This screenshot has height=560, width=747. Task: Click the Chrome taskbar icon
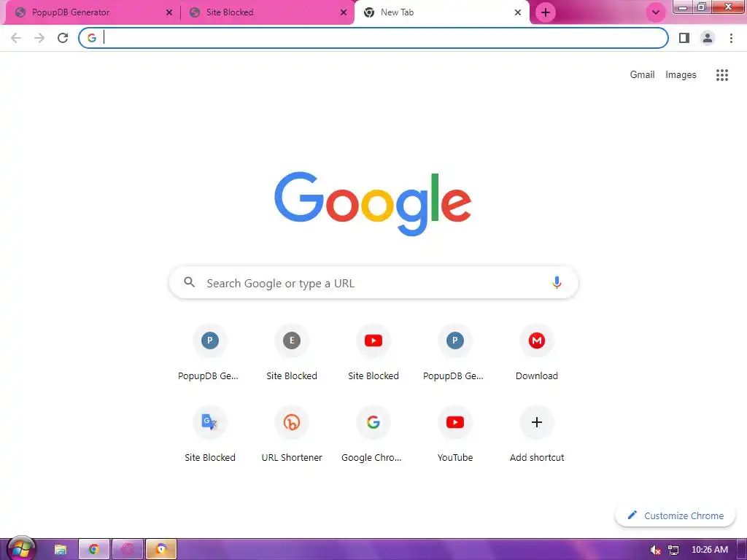coord(94,550)
